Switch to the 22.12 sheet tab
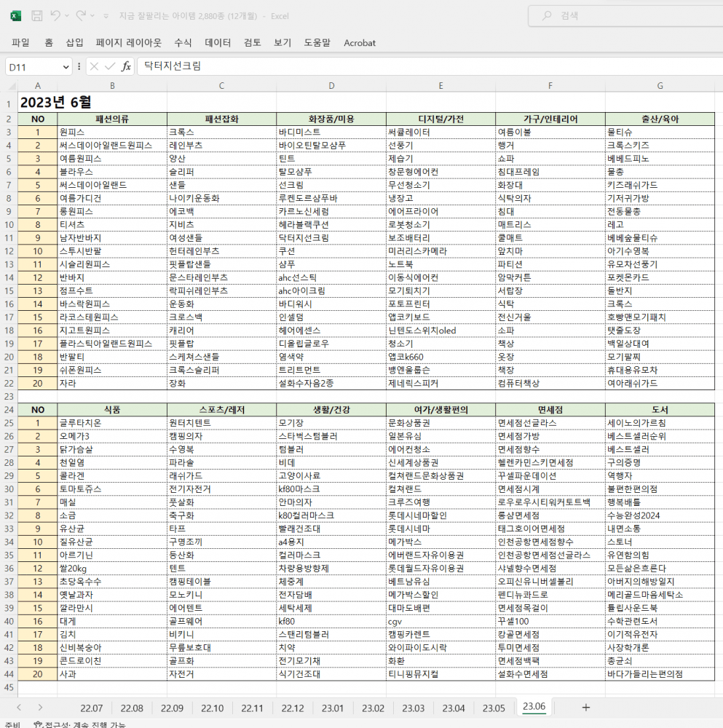Screen dimensions: 723x728 (x=292, y=708)
